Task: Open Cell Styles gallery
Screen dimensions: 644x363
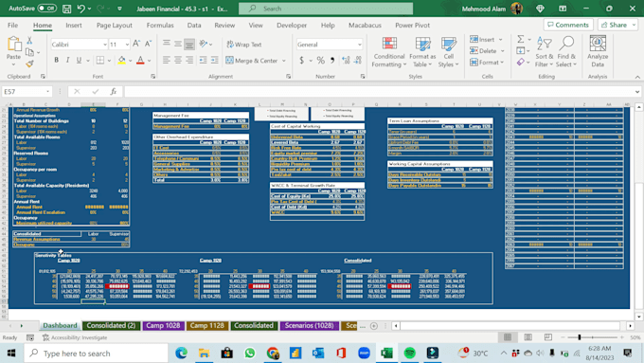Action: click(x=449, y=52)
